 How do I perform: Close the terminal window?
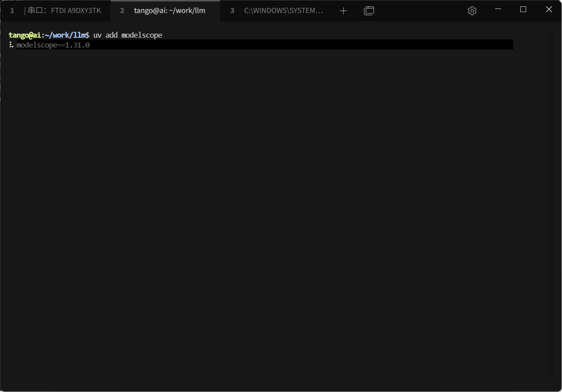pyautogui.click(x=549, y=9)
